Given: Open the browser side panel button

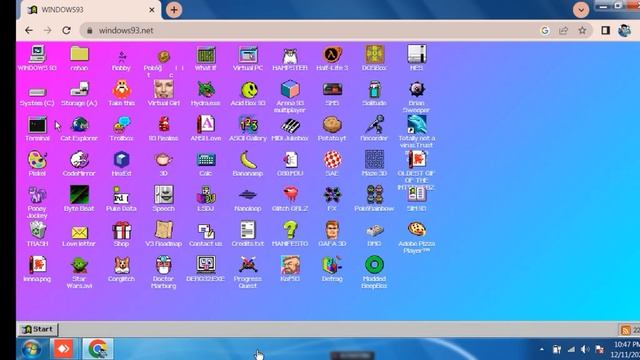Looking at the screenshot, I should [x=605, y=30].
